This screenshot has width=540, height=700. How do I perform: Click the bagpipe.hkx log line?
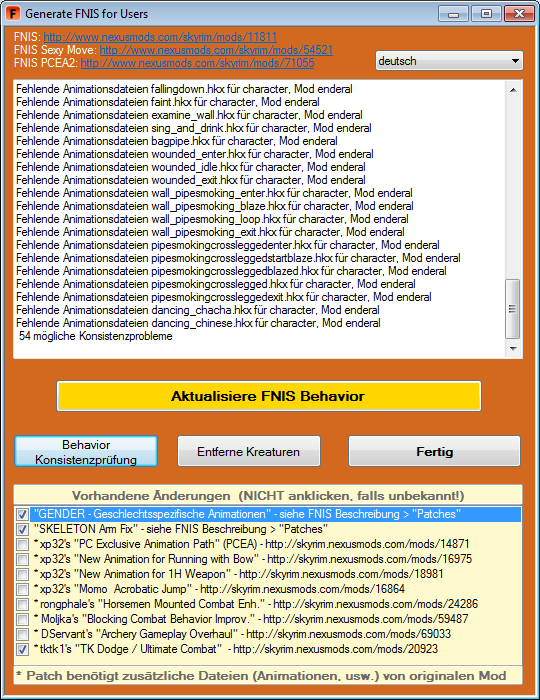pyautogui.click(x=177, y=141)
